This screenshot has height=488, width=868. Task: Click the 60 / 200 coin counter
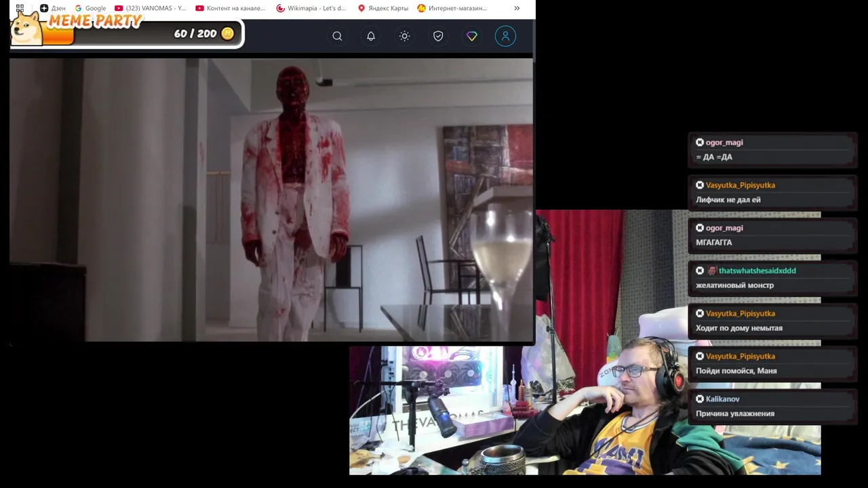coord(195,33)
